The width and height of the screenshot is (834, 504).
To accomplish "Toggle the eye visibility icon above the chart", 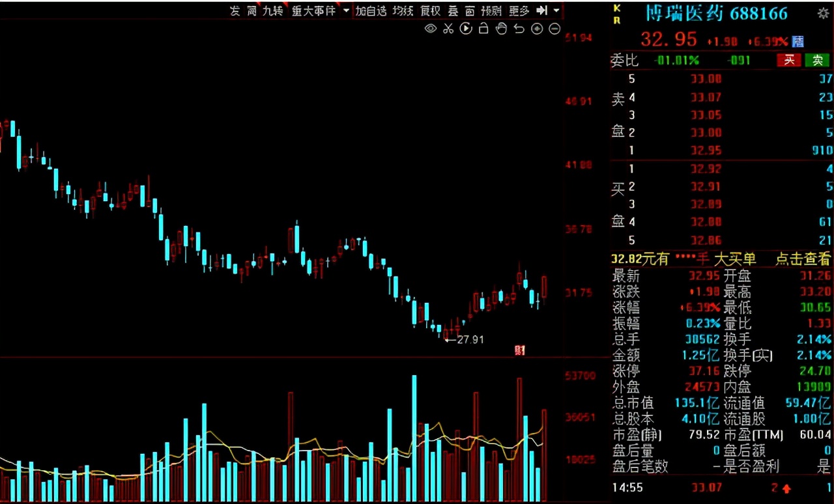I will click(x=430, y=29).
